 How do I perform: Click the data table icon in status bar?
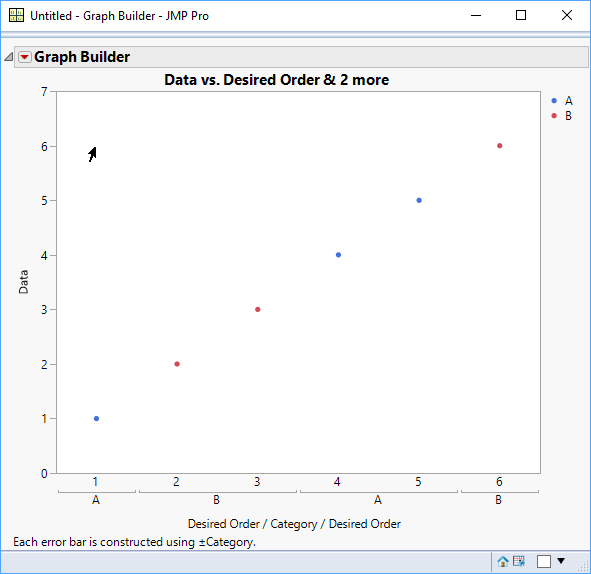[x=519, y=561]
